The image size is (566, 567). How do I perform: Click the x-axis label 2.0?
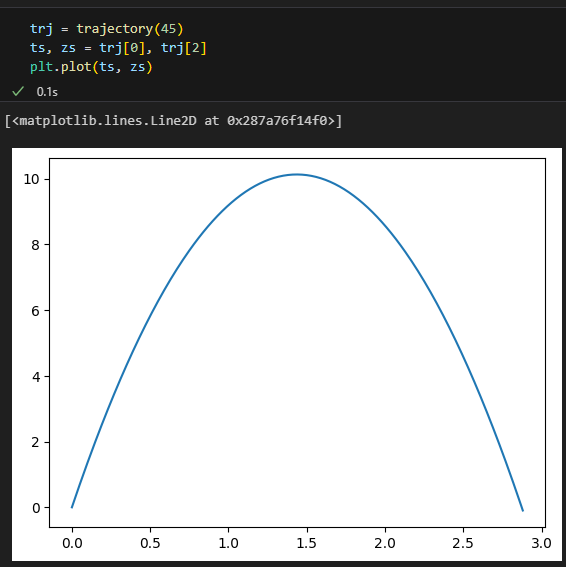(x=385, y=543)
